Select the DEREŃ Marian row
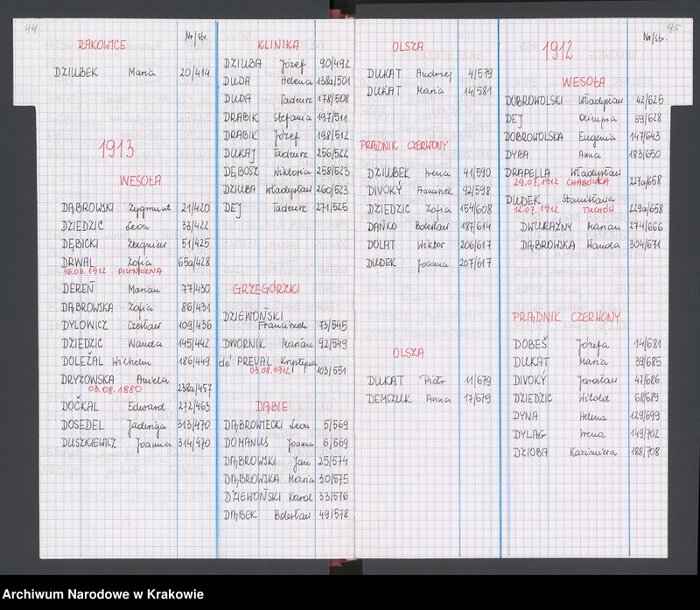700x610 pixels. coord(136,289)
